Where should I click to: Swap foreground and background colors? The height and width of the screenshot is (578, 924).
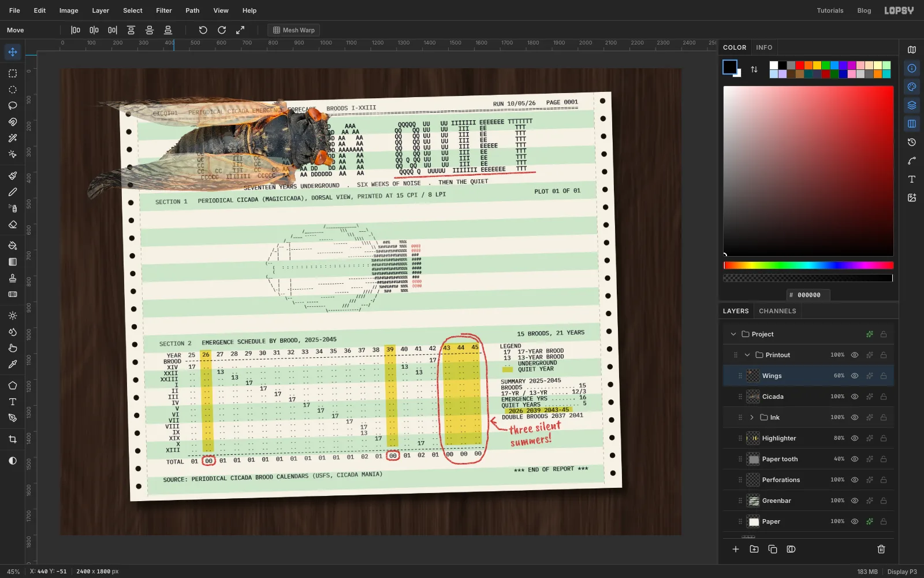pos(754,69)
